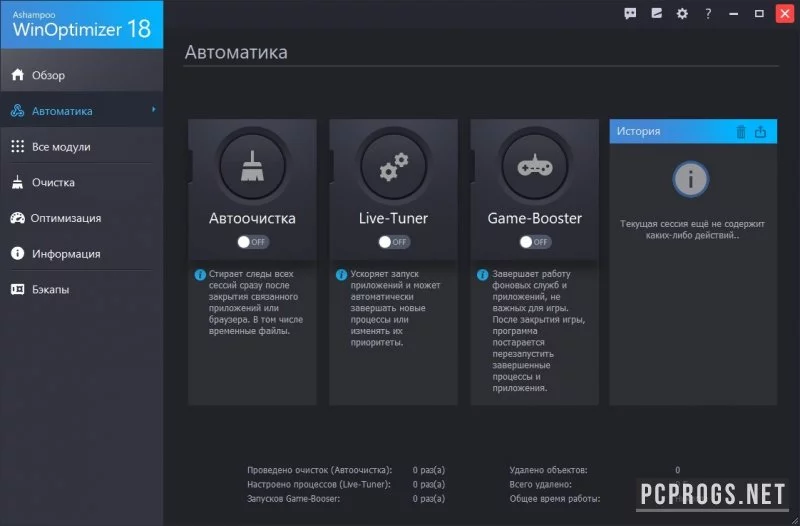This screenshot has height=526, width=800.
Task: Maximize the WinOptimizer window
Action: [759, 14]
